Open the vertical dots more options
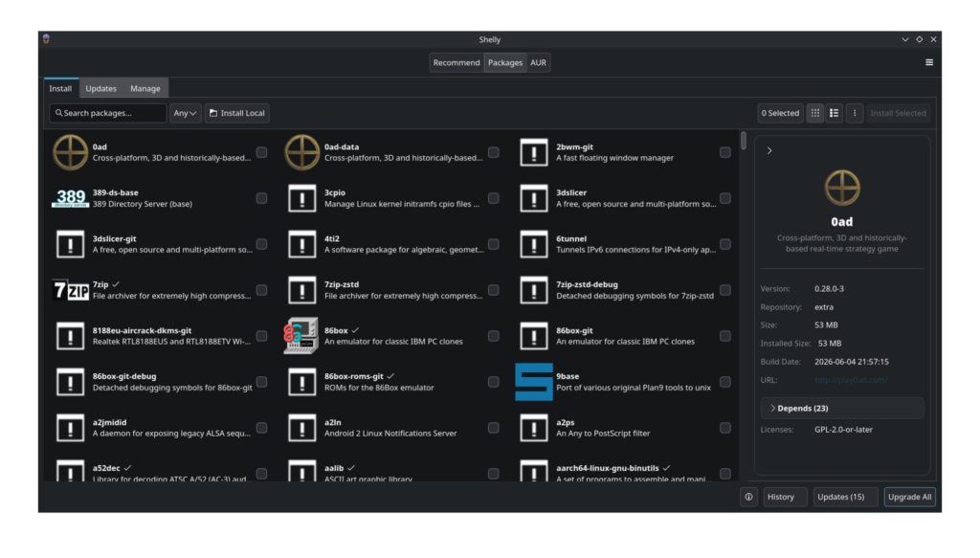 tap(855, 113)
